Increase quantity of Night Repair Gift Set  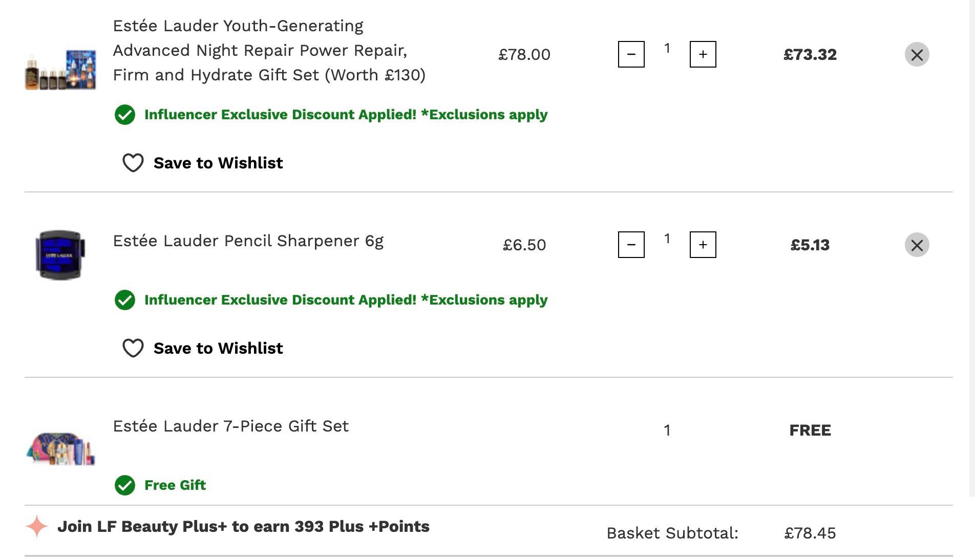(x=703, y=54)
